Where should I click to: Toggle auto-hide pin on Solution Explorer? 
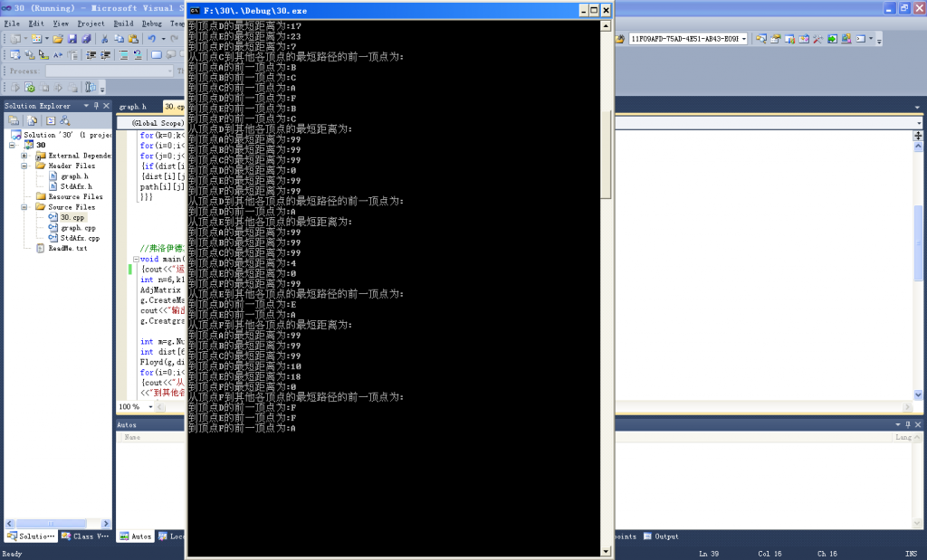[97, 106]
